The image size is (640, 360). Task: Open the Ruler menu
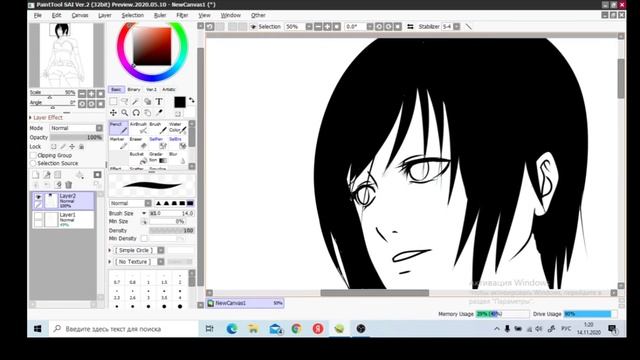click(160, 15)
